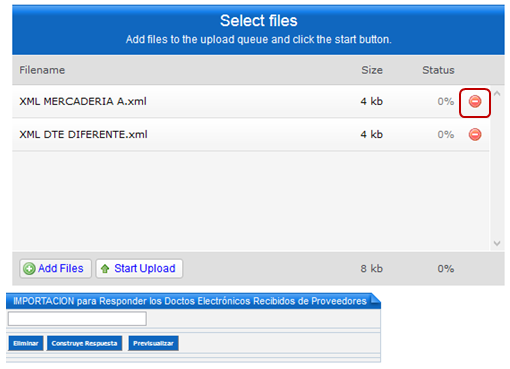Image resolution: width=510 pixels, height=369 pixels.
Task: Click the Add Files button label
Action: (x=61, y=268)
